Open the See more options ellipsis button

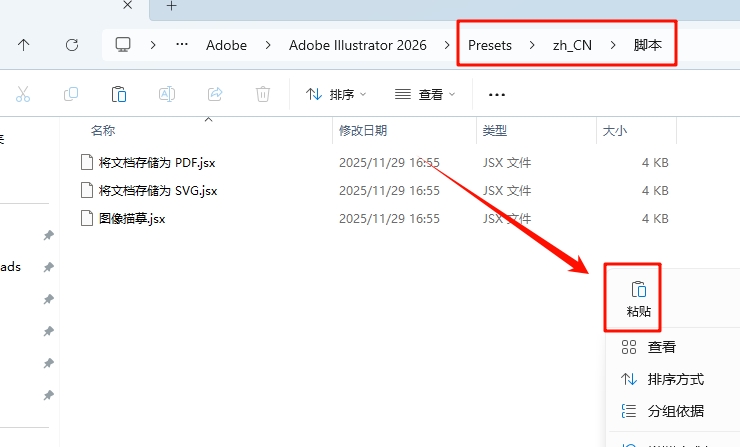[496, 94]
